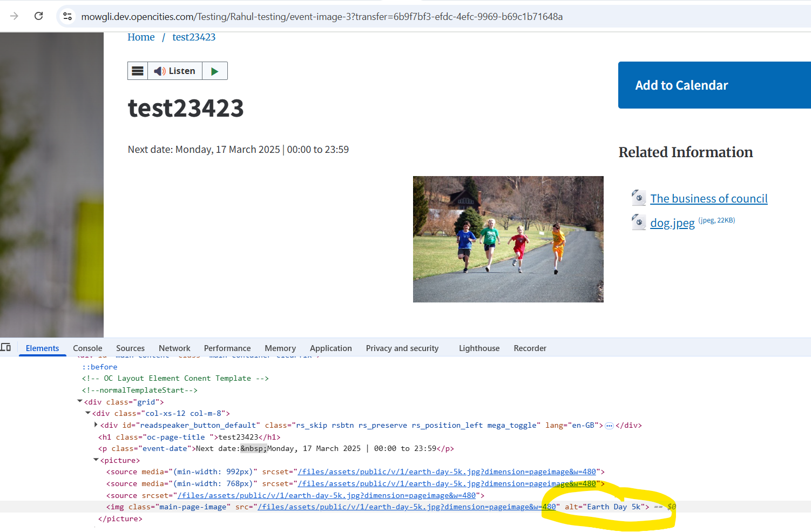Open the Performance tab

click(227, 348)
